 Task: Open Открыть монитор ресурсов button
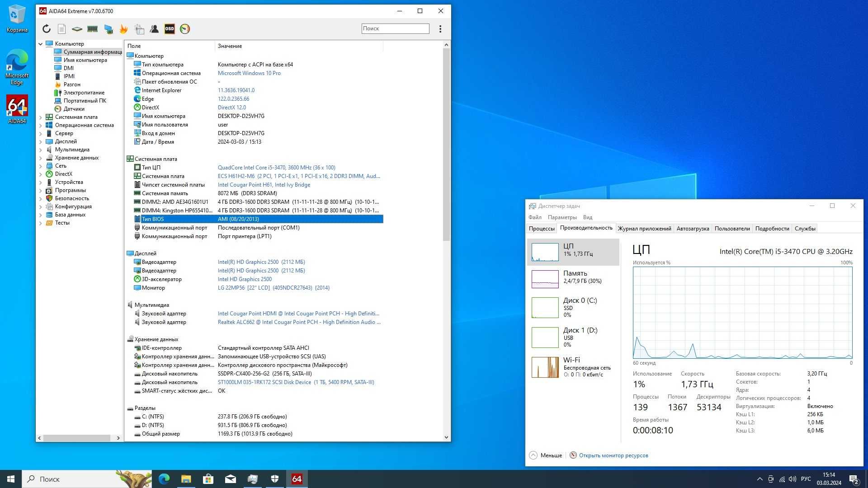[614, 455]
